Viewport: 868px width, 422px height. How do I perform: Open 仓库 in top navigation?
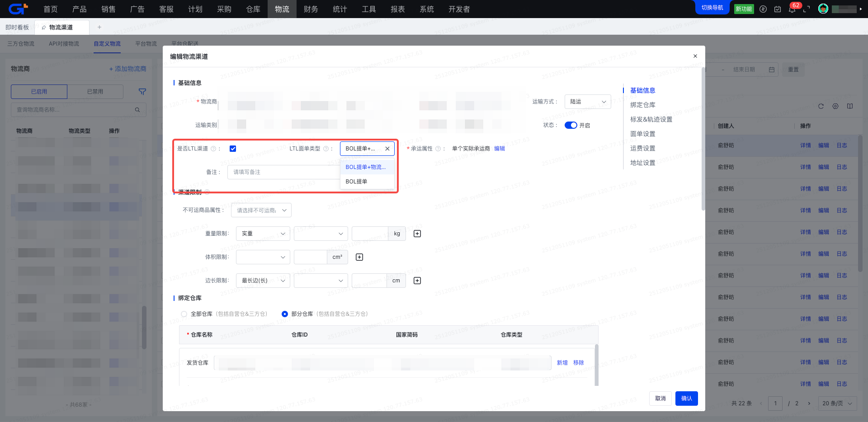click(253, 9)
